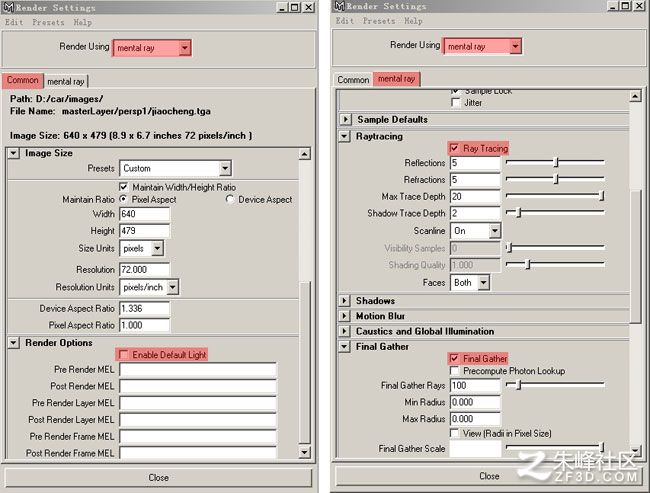Toggle Maintain Width/Height Ratio checkbox
This screenshot has height=493, width=650.
tap(124, 187)
